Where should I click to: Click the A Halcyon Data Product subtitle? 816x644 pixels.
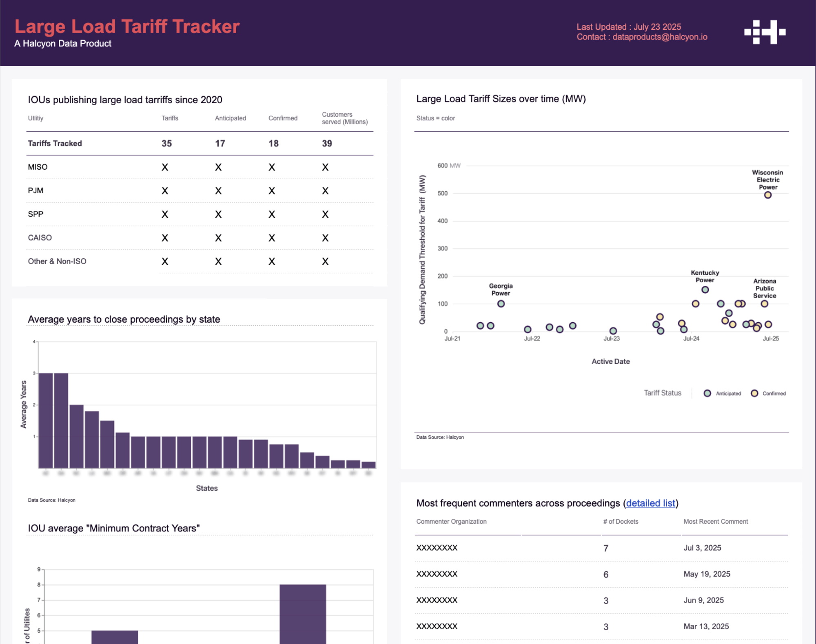coord(63,44)
